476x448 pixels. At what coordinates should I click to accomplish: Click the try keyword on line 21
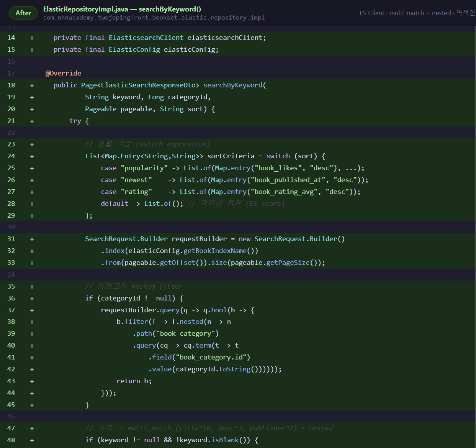coord(75,121)
